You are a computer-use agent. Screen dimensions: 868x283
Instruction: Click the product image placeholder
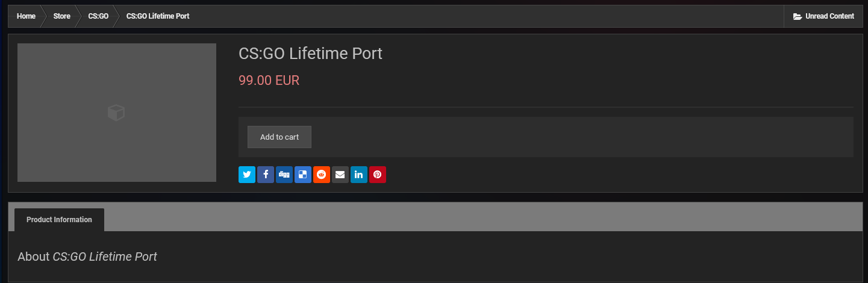[116, 113]
